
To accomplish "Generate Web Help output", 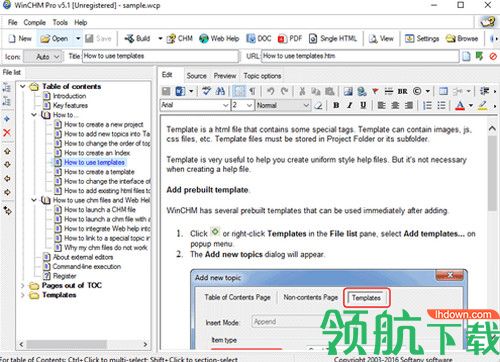I will pos(219,39).
